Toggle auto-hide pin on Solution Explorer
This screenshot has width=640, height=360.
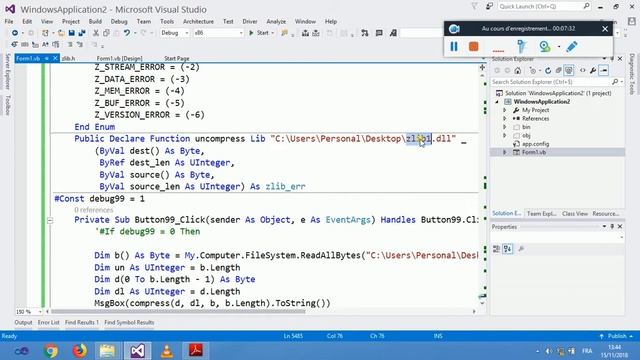point(612,59)
